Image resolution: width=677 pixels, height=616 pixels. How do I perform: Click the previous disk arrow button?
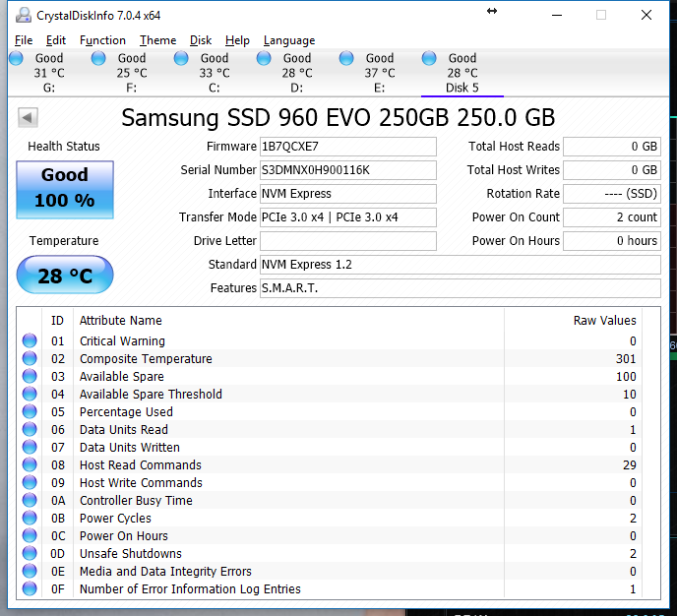click(28, 118)
